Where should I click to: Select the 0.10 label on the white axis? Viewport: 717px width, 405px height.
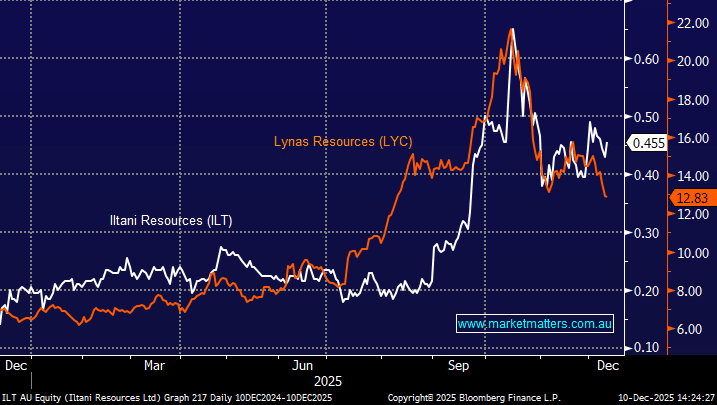[645, 347]
